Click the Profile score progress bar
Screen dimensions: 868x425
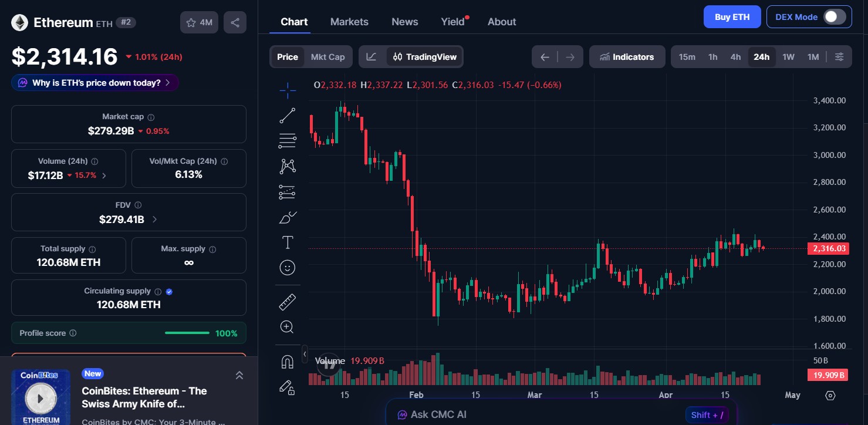(187, 332)
